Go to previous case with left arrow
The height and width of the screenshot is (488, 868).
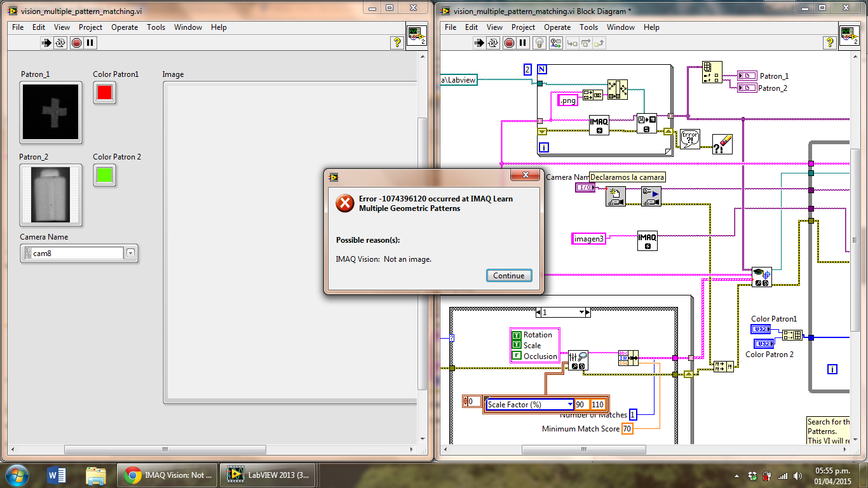[x=539, y=312]
